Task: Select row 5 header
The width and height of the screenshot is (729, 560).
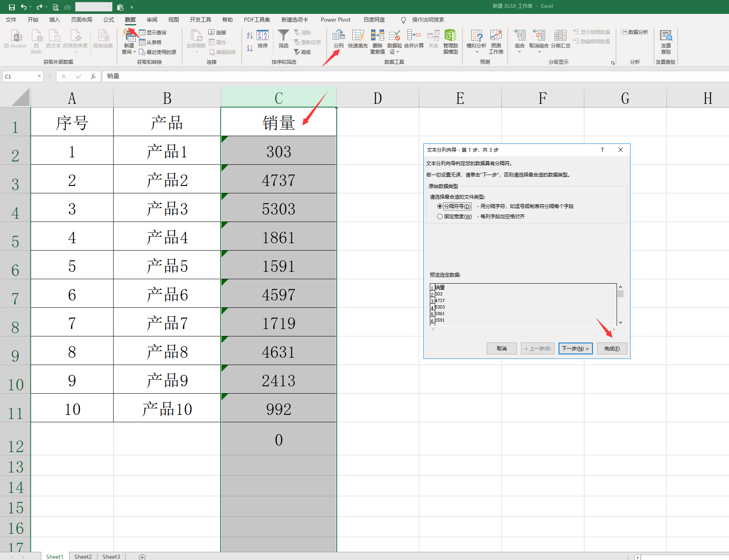Action: (x=15, y=237)
